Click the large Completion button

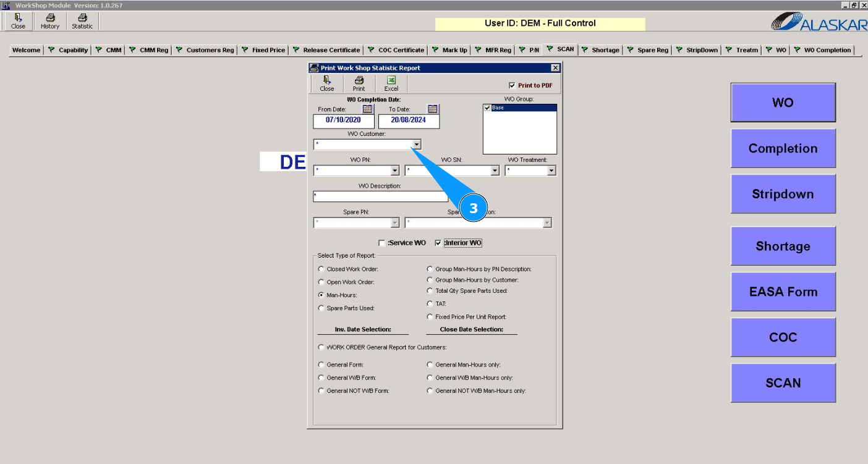[783, 148]
